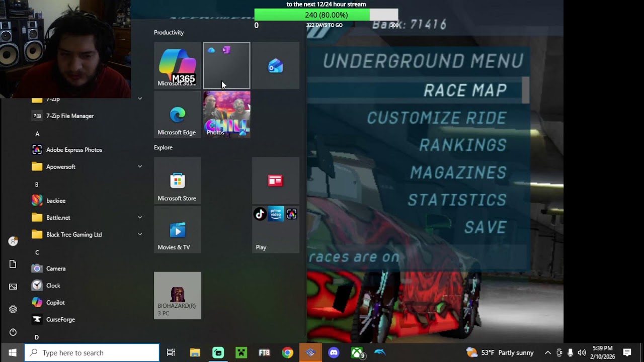Open File Explorer from the taskbar

coord(195,352)
